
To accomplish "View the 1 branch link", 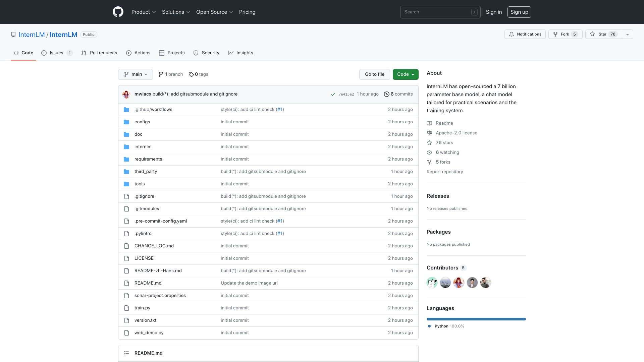I will click(x=171, y=74).
